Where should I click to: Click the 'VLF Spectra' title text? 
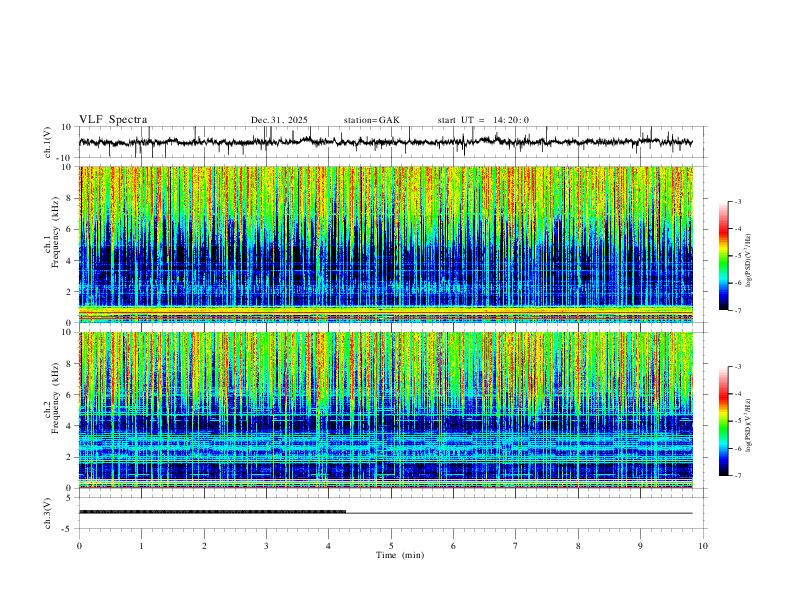(x=113, y=120)
